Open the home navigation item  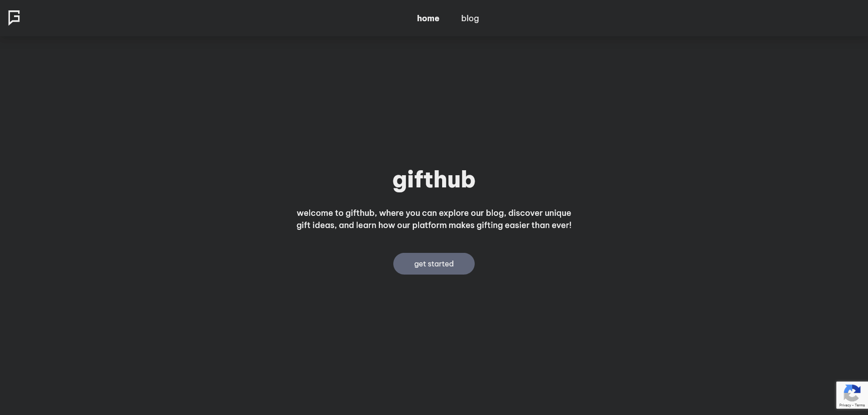(428, 19)
